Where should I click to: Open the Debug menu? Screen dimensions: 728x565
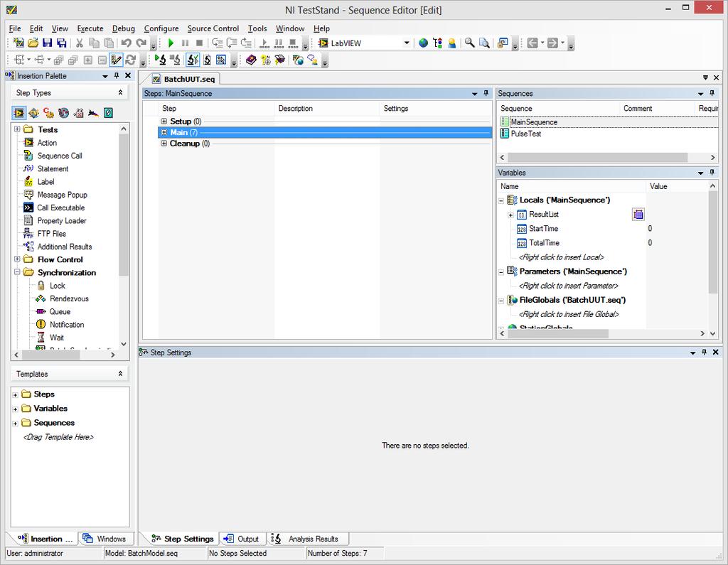pyautogui.click(x=124, y=28)
